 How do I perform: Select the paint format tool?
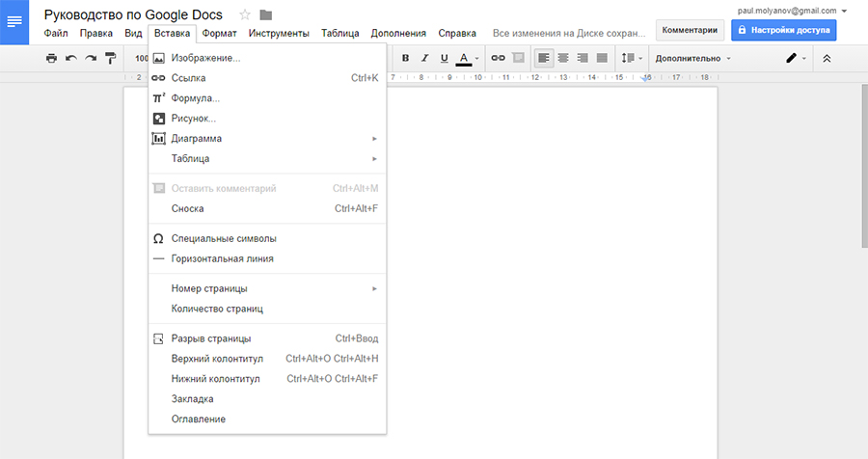click(110, 58)
